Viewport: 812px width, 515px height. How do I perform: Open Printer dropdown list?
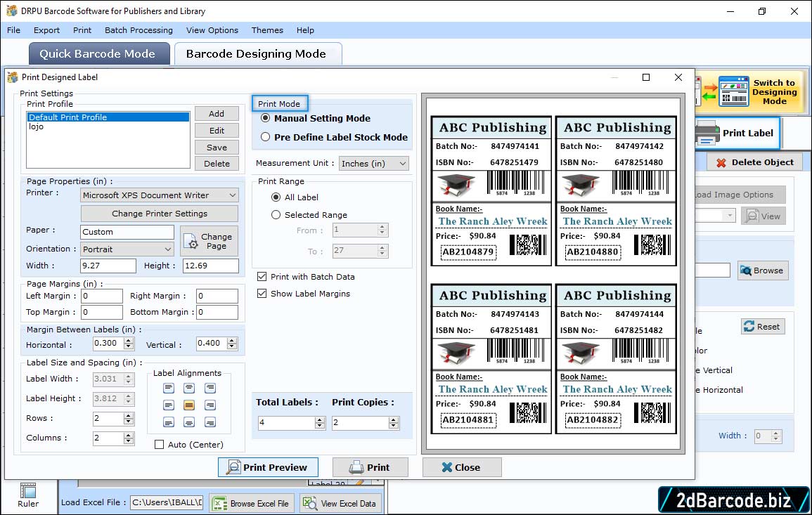click(x=160, y=195)
